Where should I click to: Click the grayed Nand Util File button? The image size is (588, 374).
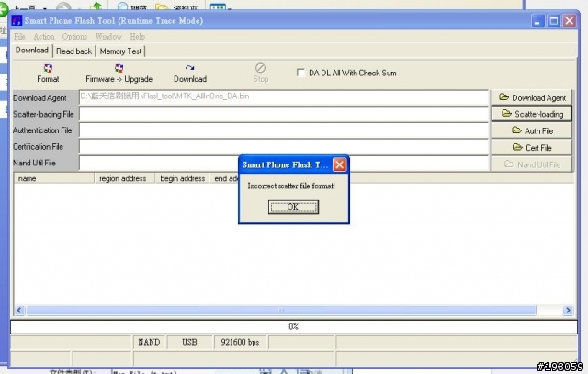click(531, 164)
